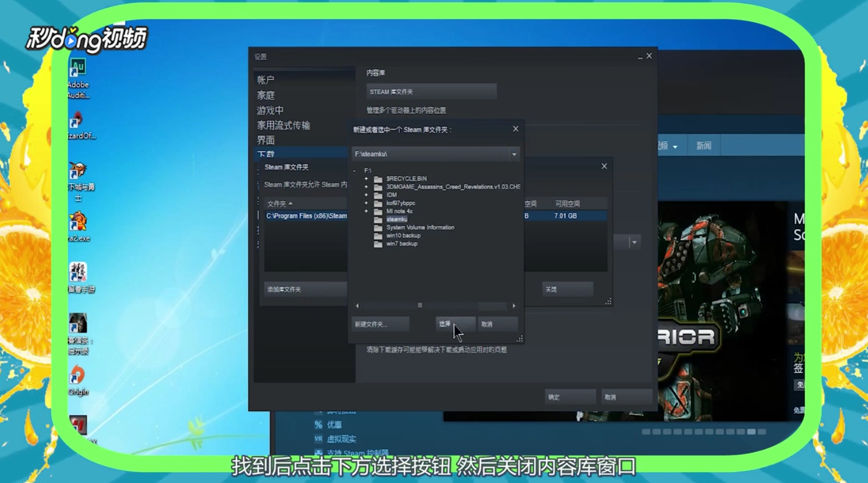The height and width of the screenshot is (483, 868).
Task: Open the 帐户 settings tab
Action: (x=265, y=80)
